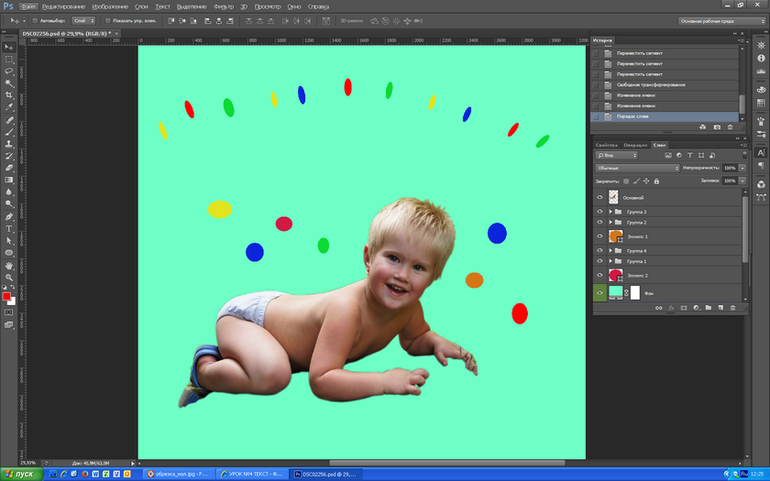Enable the Автовыбор checkbox
770x481 pixels.
[37, 20]
